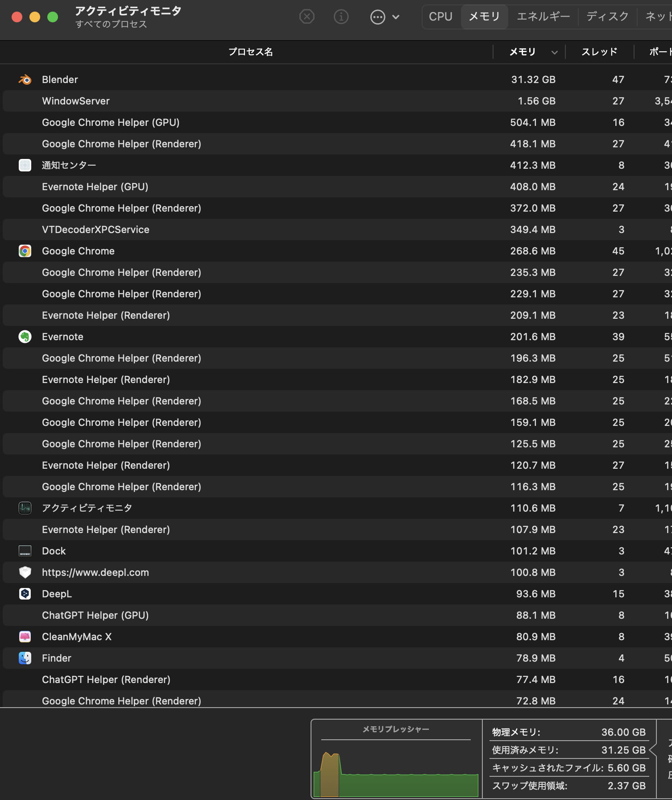Click the Google Chrome app icon
The width and height of the screenshot is (672, 800).
[x=25, y=251]
